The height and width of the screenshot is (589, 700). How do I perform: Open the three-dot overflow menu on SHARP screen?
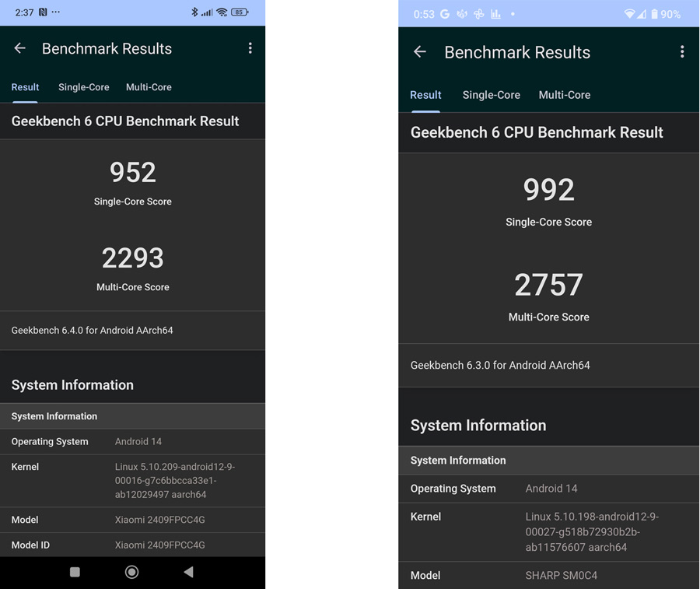[681, 52]
